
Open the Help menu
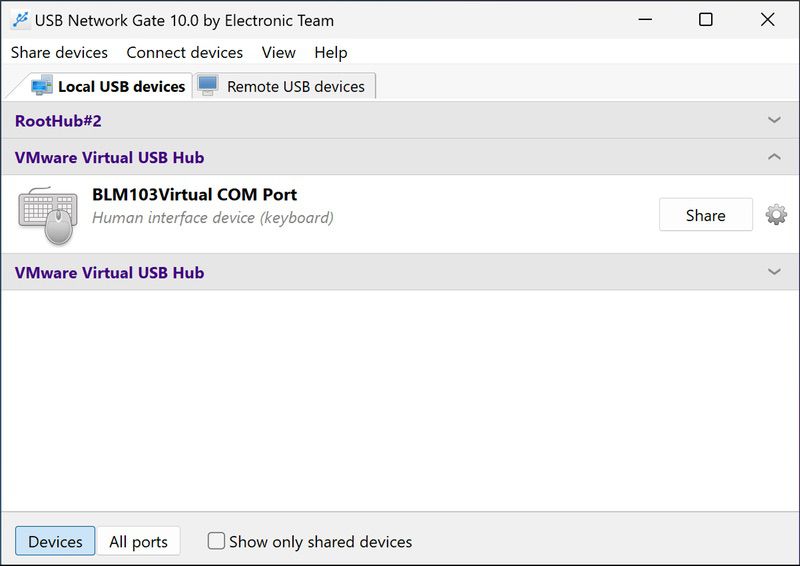tap(331, 53)
